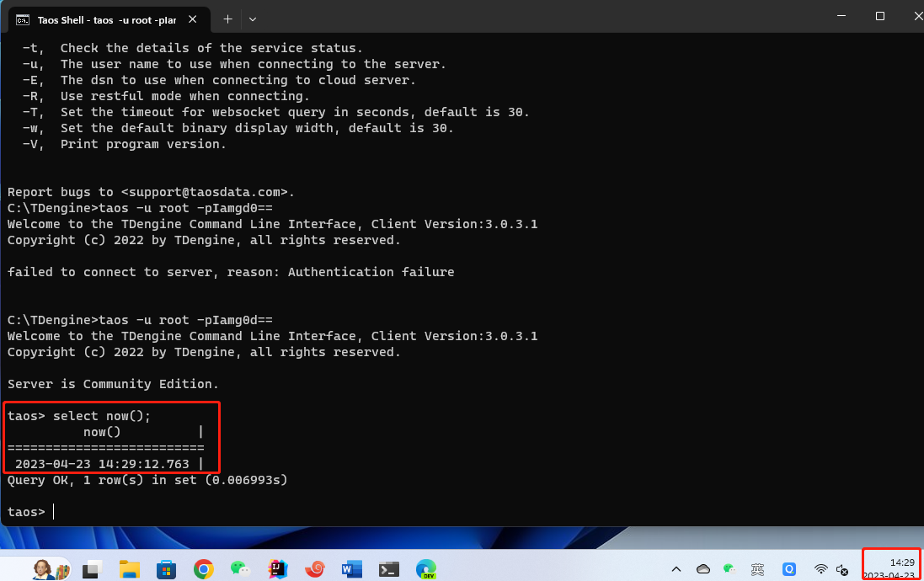Open Wi-Fi network settings from the tray
The image size is (924, 581).
point(821,569)
